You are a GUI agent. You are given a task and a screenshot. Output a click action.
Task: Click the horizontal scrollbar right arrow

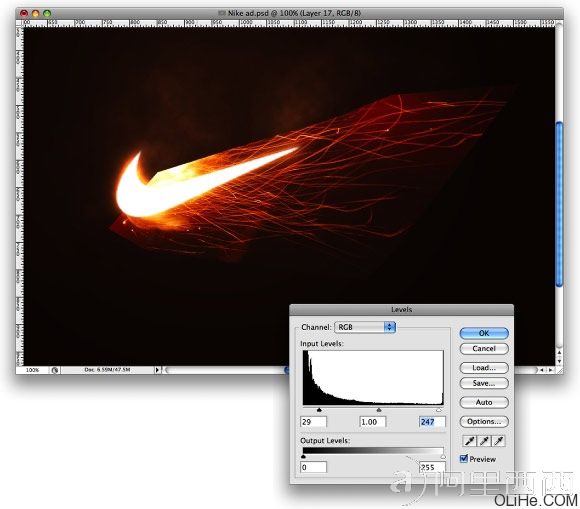tap(550, 370)
